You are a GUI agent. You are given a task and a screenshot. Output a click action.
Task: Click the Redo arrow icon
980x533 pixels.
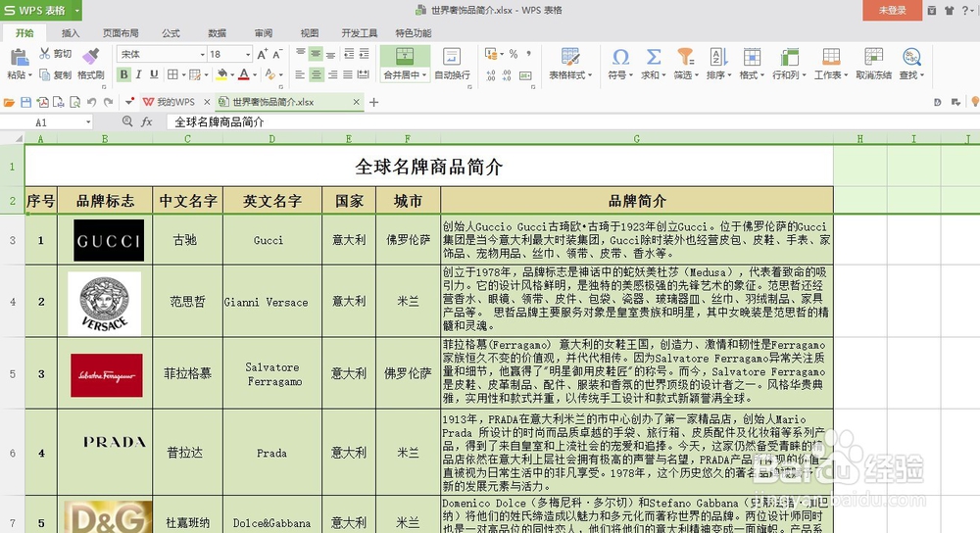(x=108, y=102)
